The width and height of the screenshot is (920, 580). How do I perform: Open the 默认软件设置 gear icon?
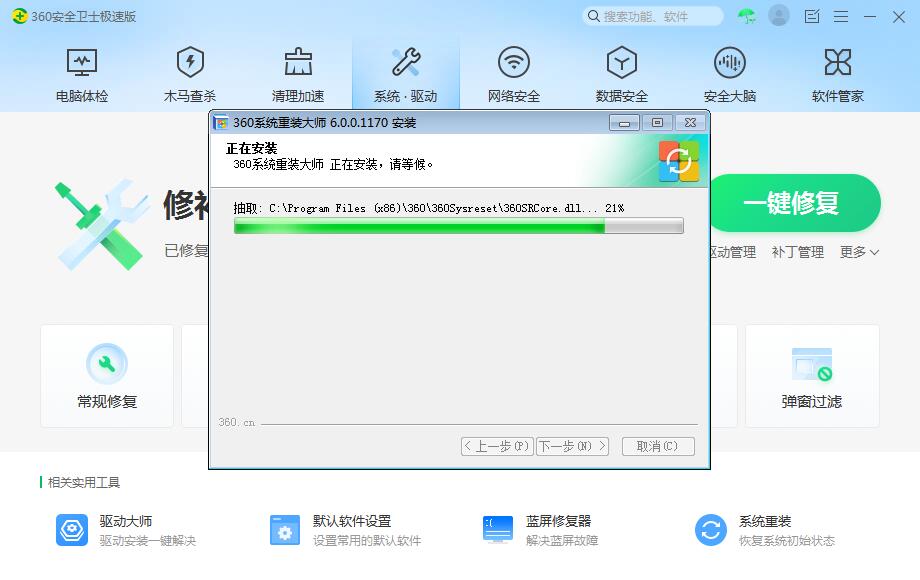pyautogui.click(x=285, y=530)
